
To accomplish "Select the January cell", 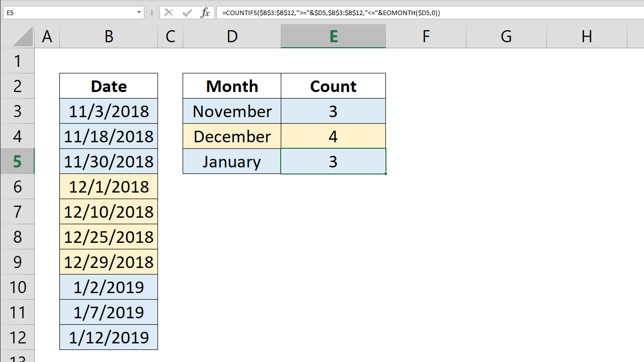I will click(x=232, y=161).
